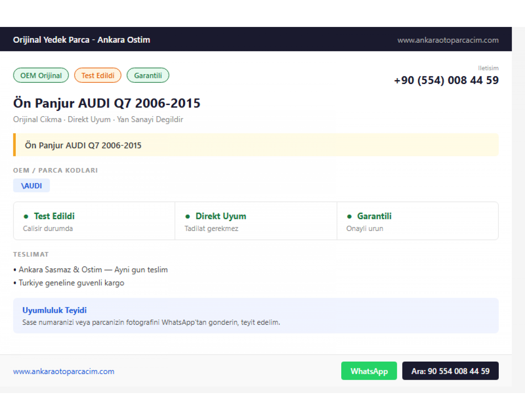Click the \AUDI part code tag

[x=31, y=185]
